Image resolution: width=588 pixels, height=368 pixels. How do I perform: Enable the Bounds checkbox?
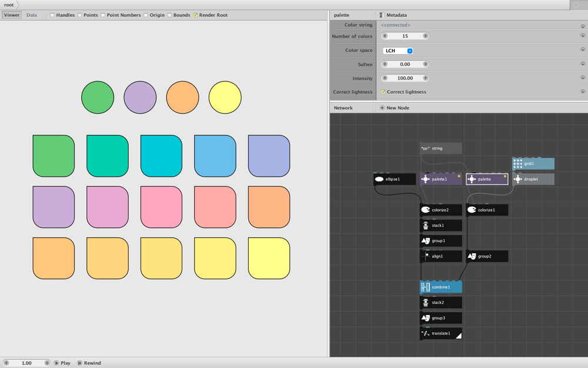(169, 15)
